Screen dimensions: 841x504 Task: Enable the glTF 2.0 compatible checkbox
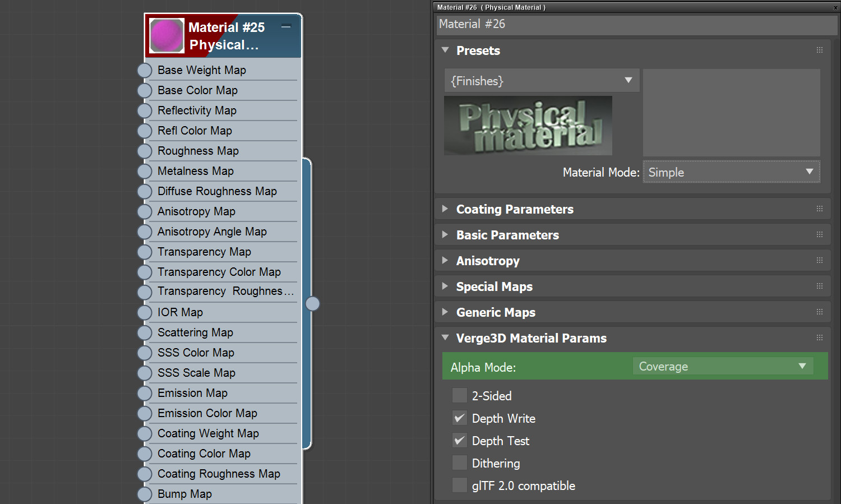click(x=460, y=485)
